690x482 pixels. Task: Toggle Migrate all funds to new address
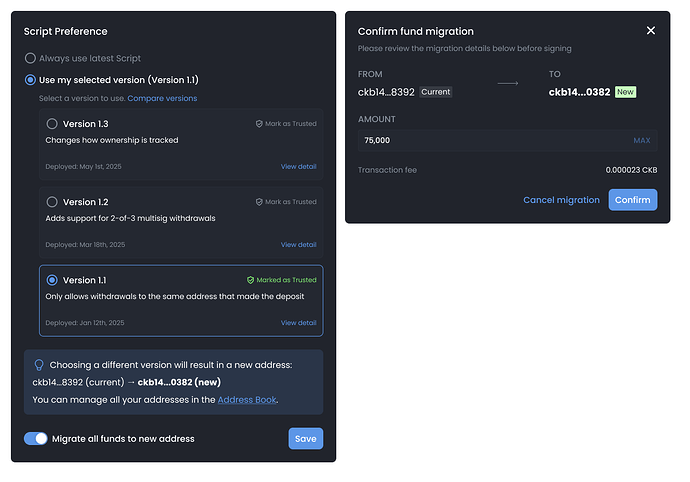pos(36,438)
